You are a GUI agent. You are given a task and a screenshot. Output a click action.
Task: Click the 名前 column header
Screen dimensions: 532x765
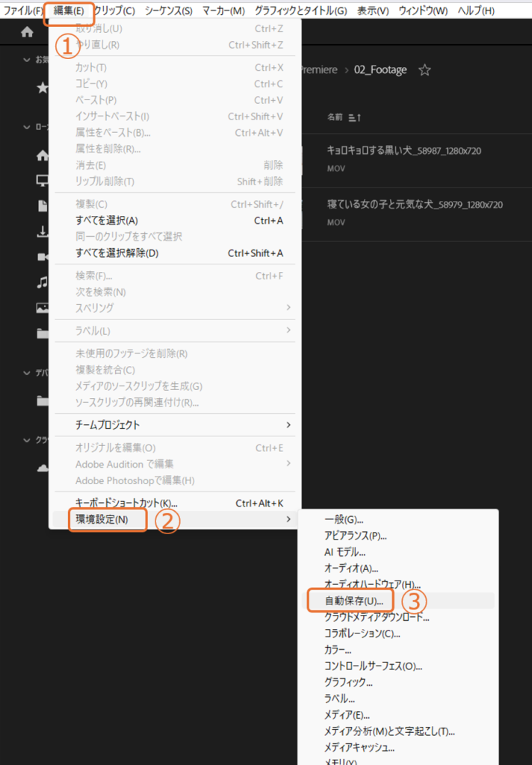[334, 117]
